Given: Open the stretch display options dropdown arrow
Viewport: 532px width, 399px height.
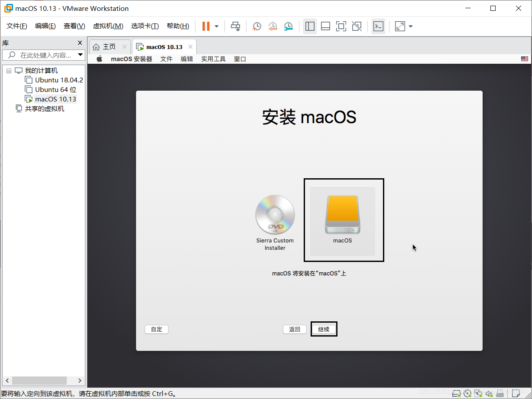Looking at the screenshot, I should pyautogui.click(x=411, y=26).
